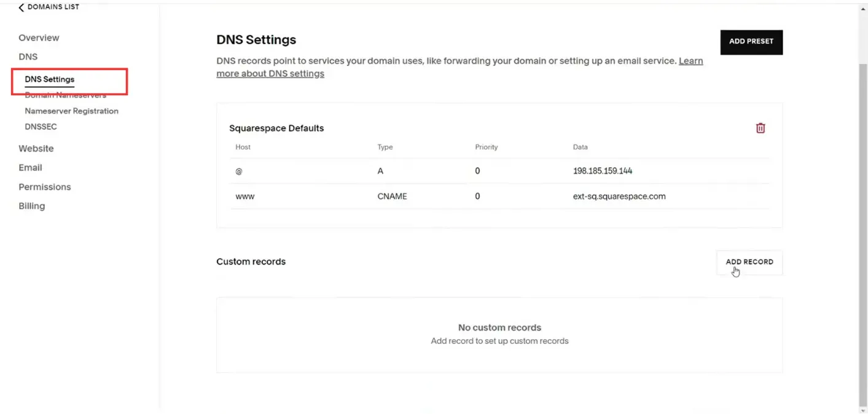868x414 pixels.
Task: Select the www CNAME record row
Action: tap(499, 197)
